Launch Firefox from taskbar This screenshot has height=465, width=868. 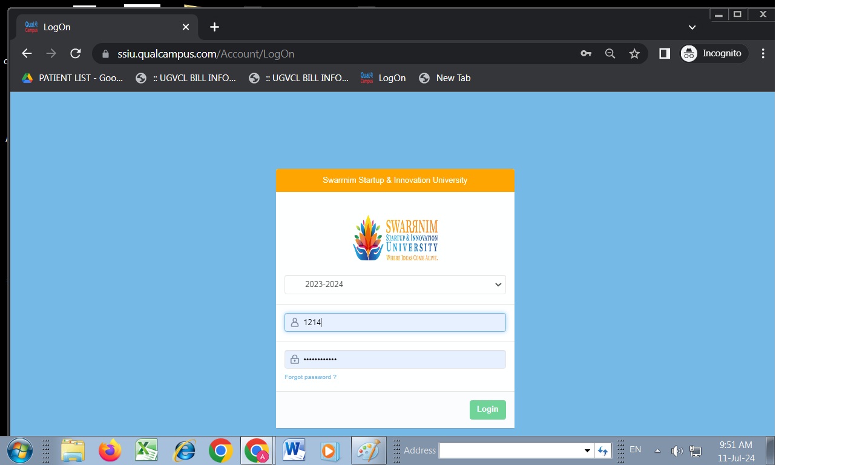click(x=110, y=451)
